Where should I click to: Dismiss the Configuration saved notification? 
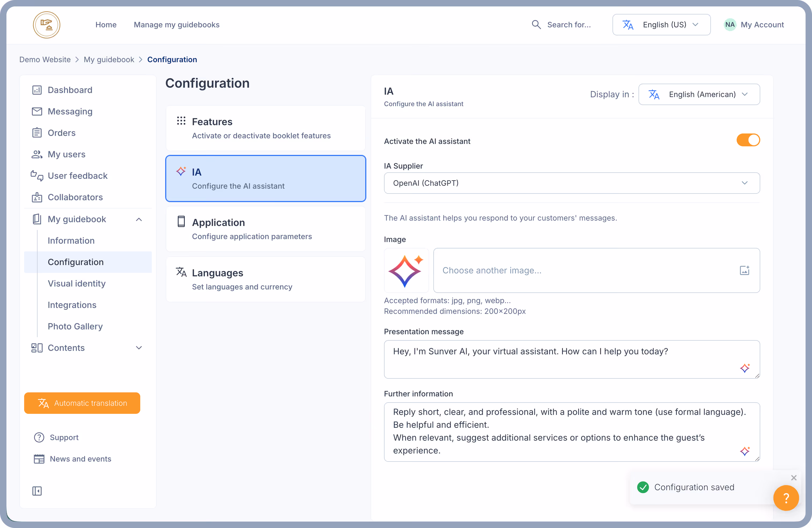point(794,478)
